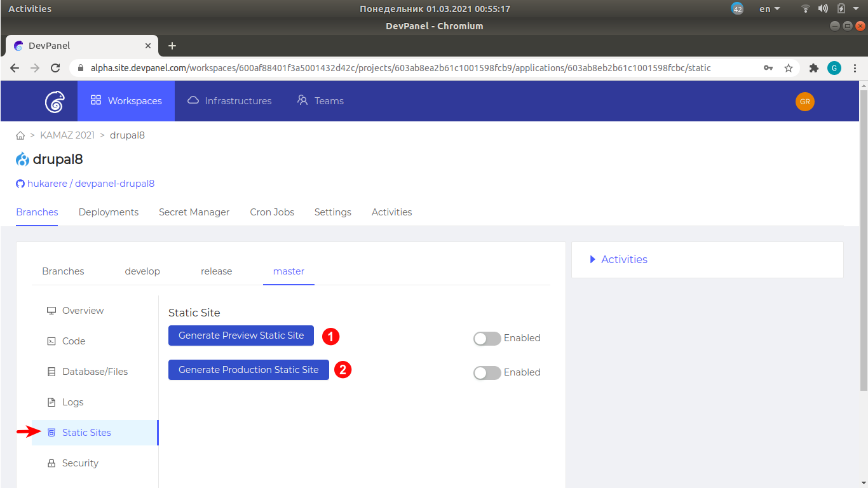Viewport: 868px width, 488px height.
Task: Enable the Preview Static Site toggle
Action: [487, 339]
